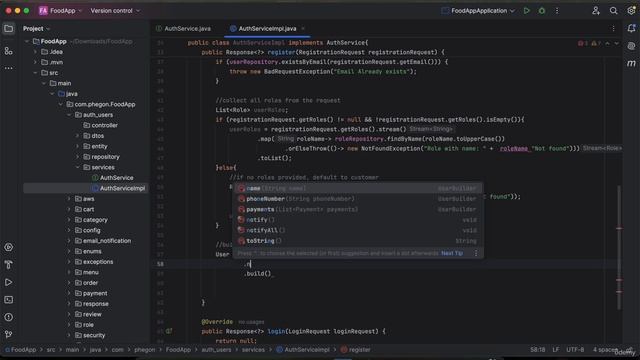Open the Structure tool window icon
This screenshot has width=640, height=360.
(9, 51)
